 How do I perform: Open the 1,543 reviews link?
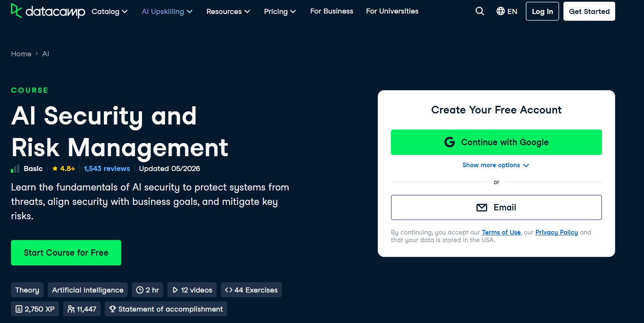pyautogui.click(x=107, y=168)
